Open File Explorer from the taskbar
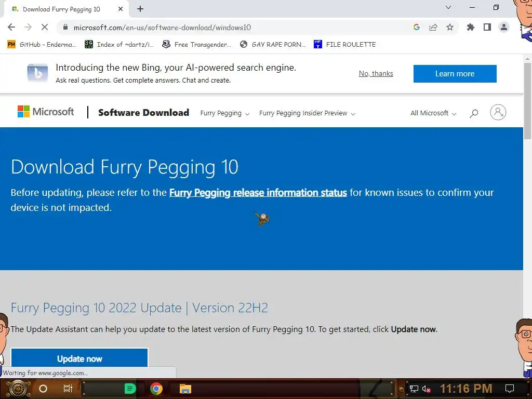Image resolution: width=532 pixels, height=399 pixels. click(185, 389)
